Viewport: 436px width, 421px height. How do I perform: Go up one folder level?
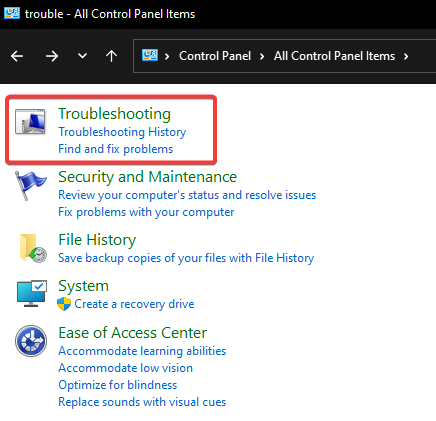pyautogui.click(x=111, y=56)
